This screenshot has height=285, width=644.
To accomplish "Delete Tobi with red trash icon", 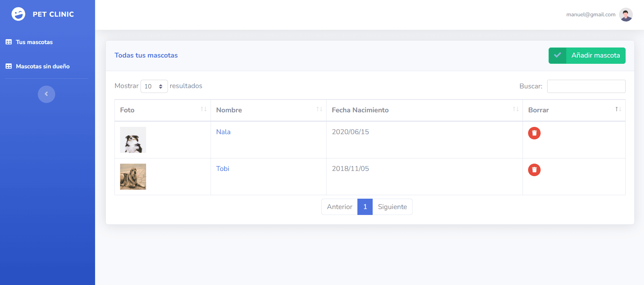I will 534,170.
